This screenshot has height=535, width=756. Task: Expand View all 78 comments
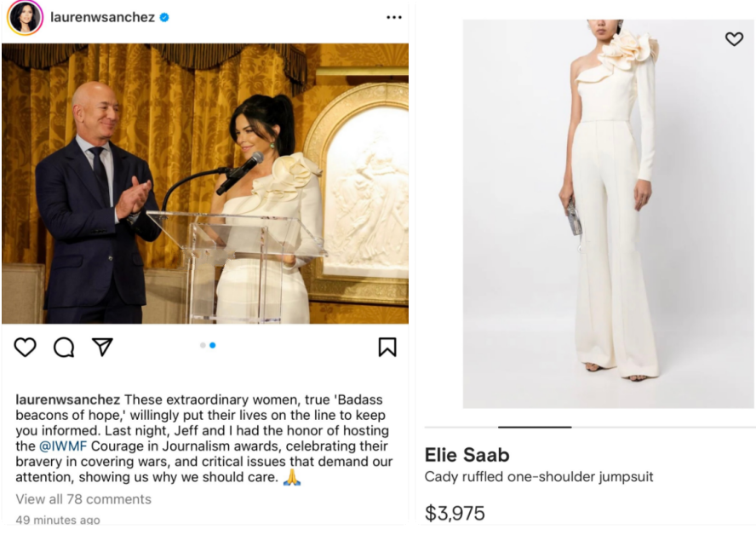83,499
